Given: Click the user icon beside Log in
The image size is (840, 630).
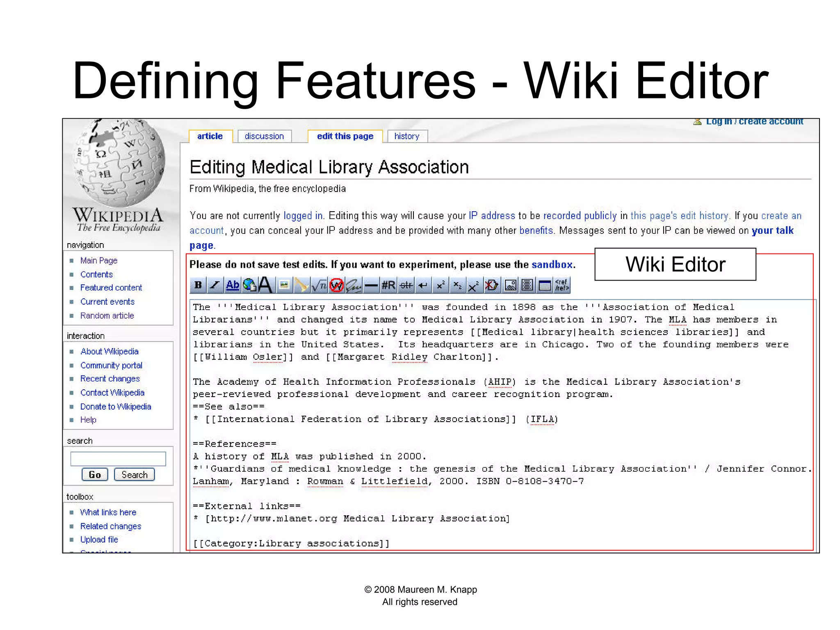Looking at the screenshot, I should point(697,121).
